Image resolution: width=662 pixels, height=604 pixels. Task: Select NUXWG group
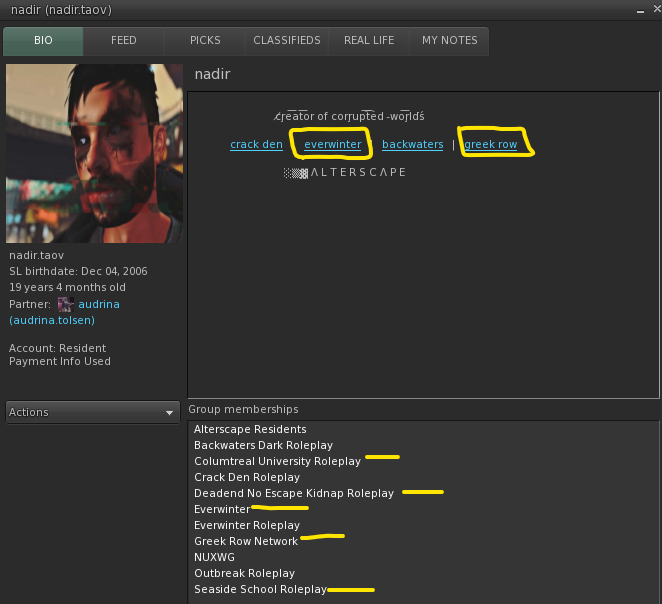(x=214, y=558)
